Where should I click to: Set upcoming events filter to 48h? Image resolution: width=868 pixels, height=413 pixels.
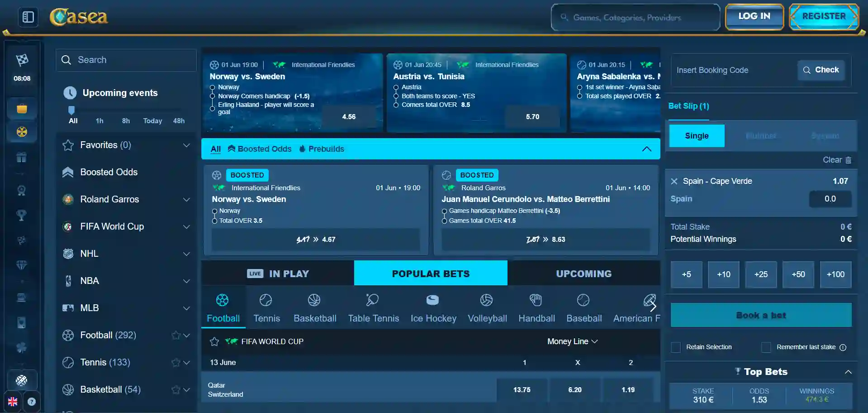pyautogui.click(x=179, y=121)
